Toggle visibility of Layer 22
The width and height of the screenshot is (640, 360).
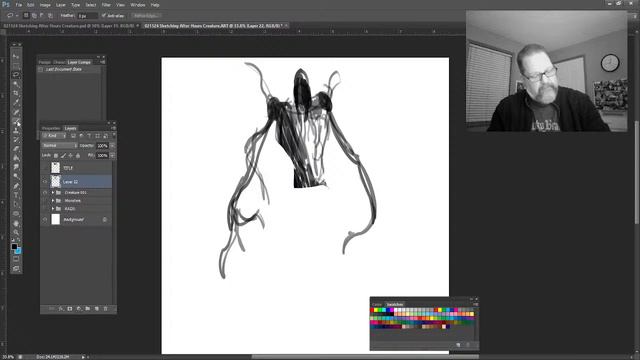[x=45, y=181]
